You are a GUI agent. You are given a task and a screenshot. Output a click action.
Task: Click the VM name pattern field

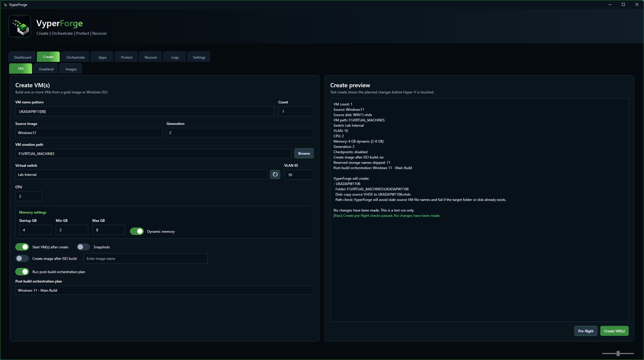145,111
